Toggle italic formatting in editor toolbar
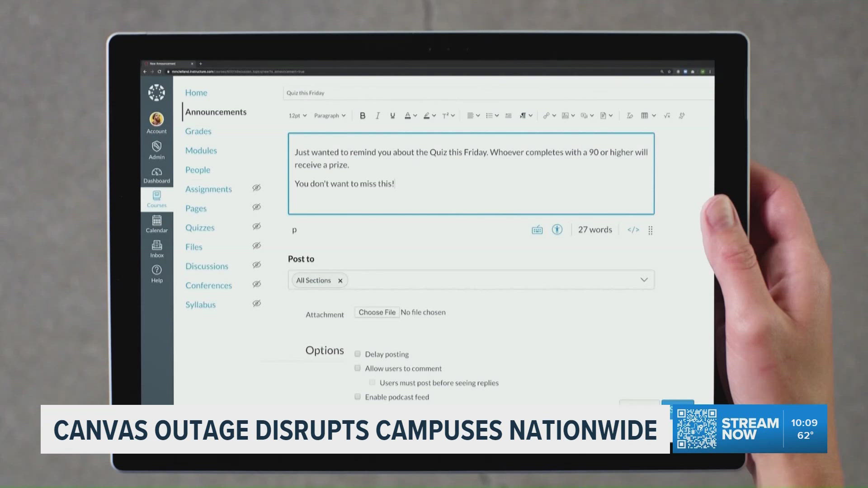Image resolution: width=868 pixels, height=488 pixels. click(377, 116)
